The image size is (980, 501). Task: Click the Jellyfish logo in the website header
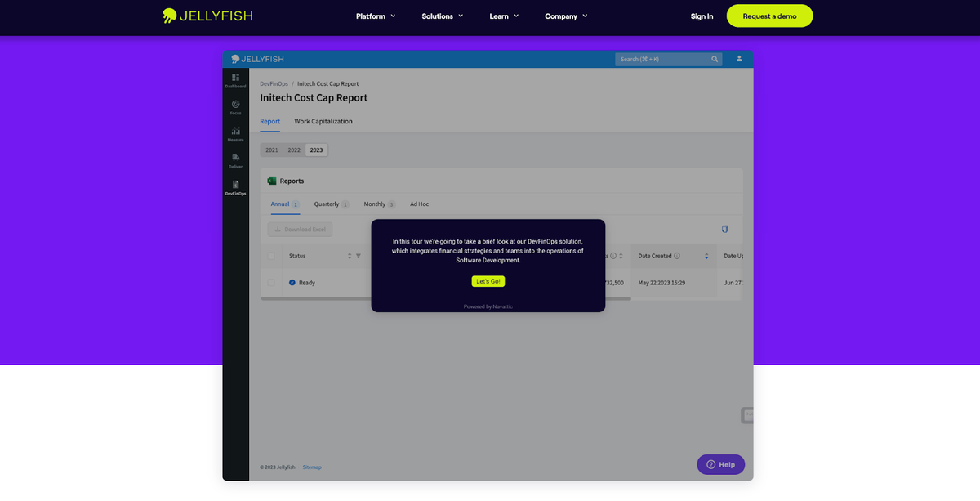coord(207,16)
